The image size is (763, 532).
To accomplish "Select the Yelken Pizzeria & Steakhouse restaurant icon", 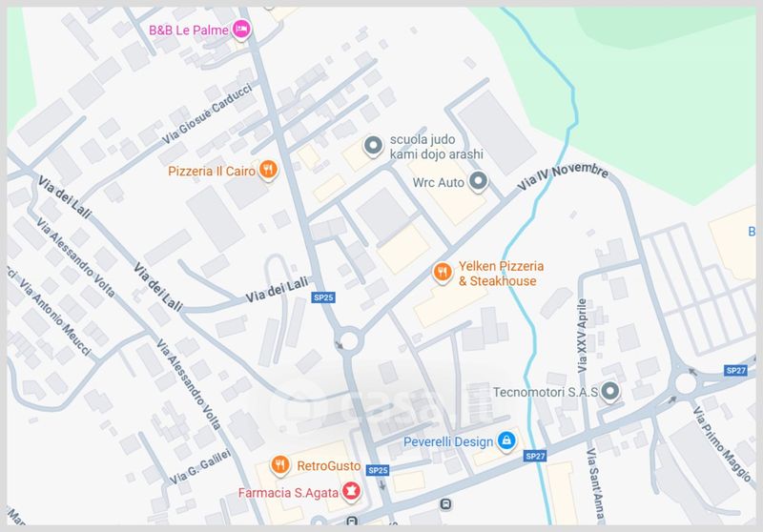I will pos(443,273).
